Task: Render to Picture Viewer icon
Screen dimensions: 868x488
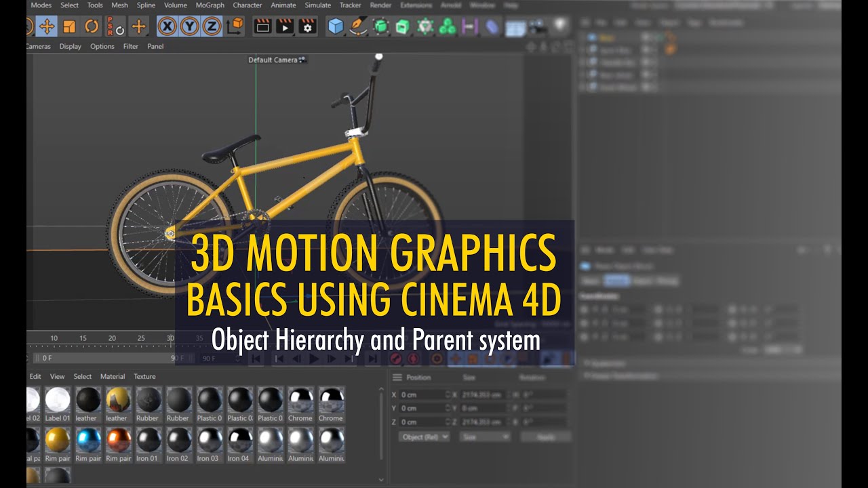Action: click(x=285, y=26)
